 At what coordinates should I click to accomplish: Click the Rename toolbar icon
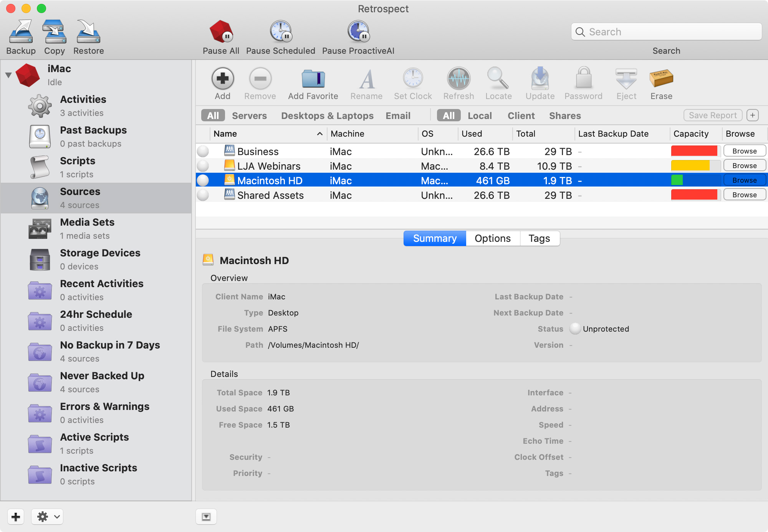367,79
